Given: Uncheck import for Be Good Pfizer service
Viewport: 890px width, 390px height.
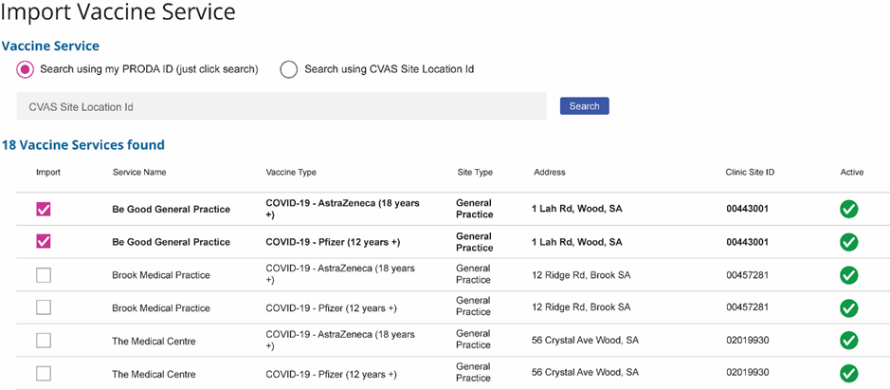Looking at the screenshot, I should (x=43, y=242).
